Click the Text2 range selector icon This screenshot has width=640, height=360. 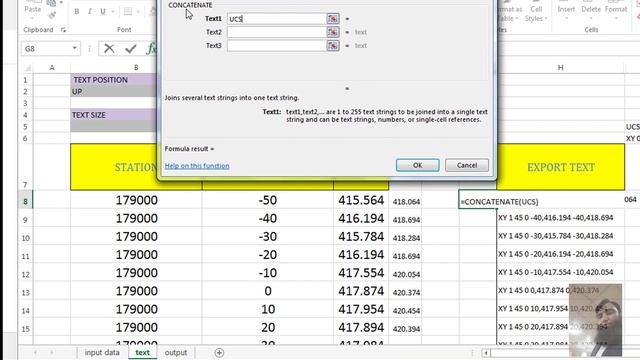pyautogui.click(x=333, y=32)
